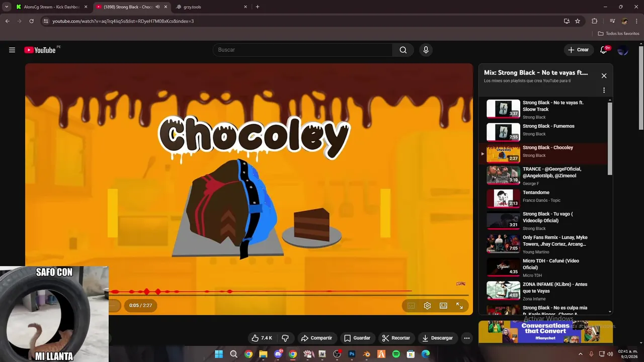The width and height of the screenshot is (644, 362).
Task: Open the Windows Start menu
Action: tap(219, 354)
